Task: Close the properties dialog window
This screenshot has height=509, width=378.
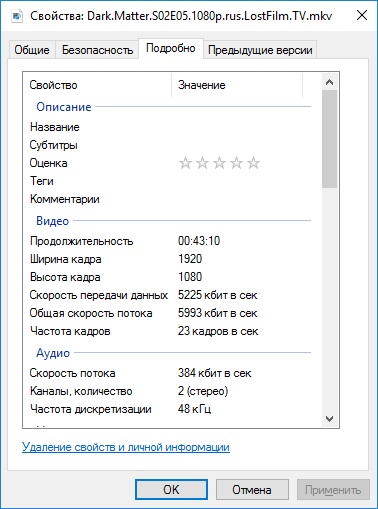Action: [x=362, y=15]
